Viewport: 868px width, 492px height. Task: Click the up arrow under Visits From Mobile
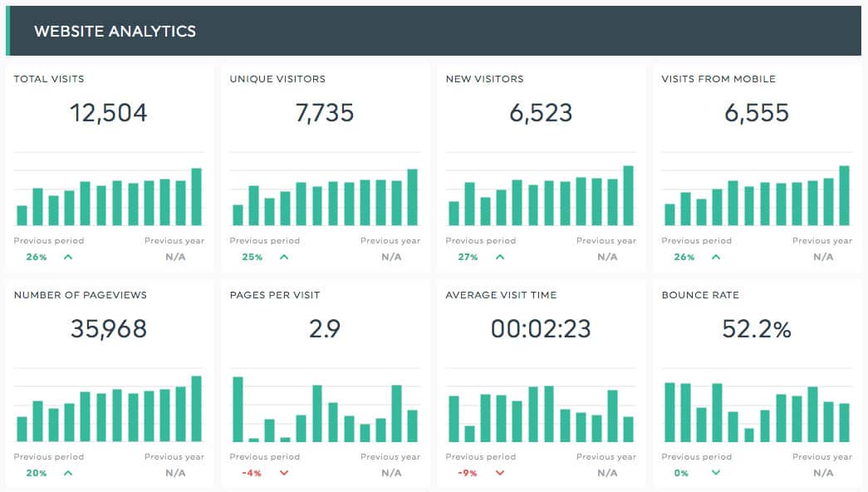pos(716,257)
